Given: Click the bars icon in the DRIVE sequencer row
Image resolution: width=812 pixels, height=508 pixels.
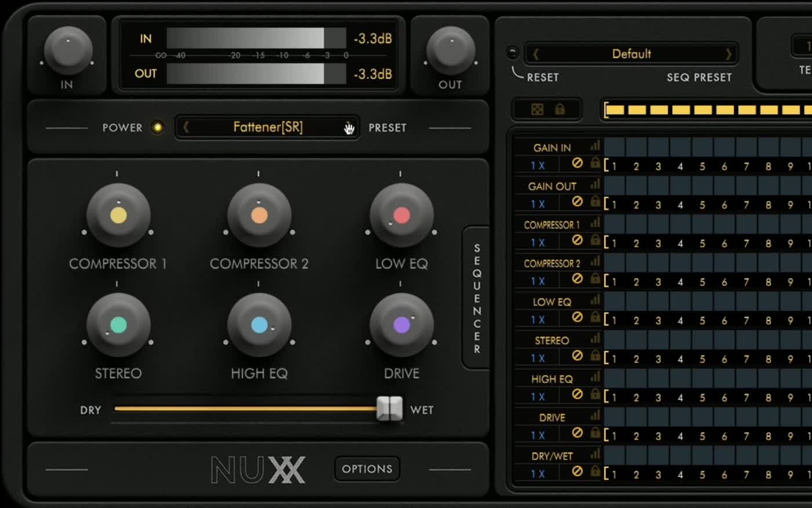Looking at the screenshot, I should pyautogui.click(x=595, y=416).
